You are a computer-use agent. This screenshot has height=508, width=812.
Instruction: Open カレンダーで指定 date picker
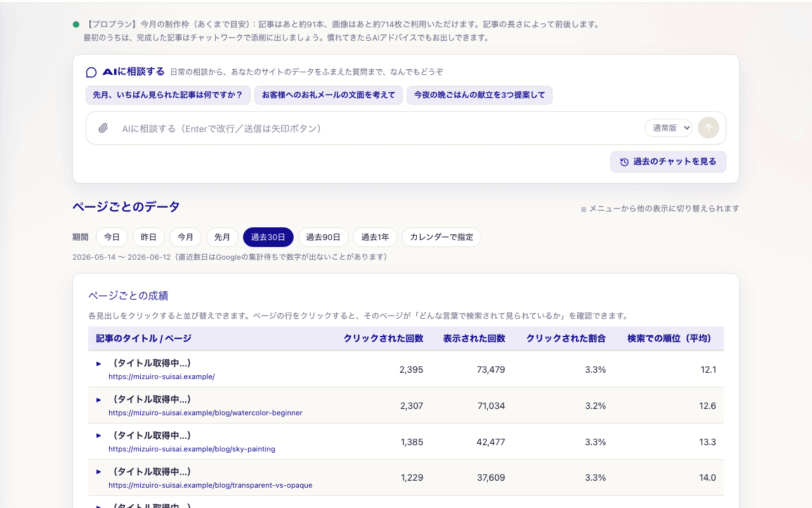[442, 237]
